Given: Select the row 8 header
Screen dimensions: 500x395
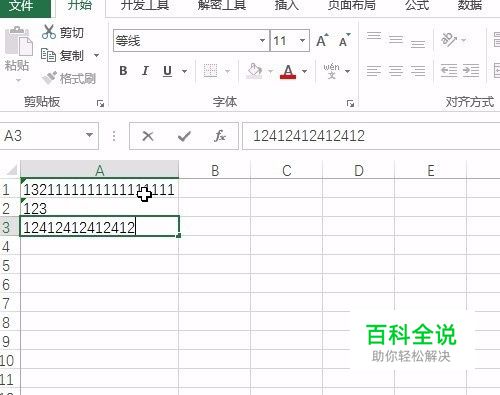Looking at the screenshot, I should click(9, 322).
